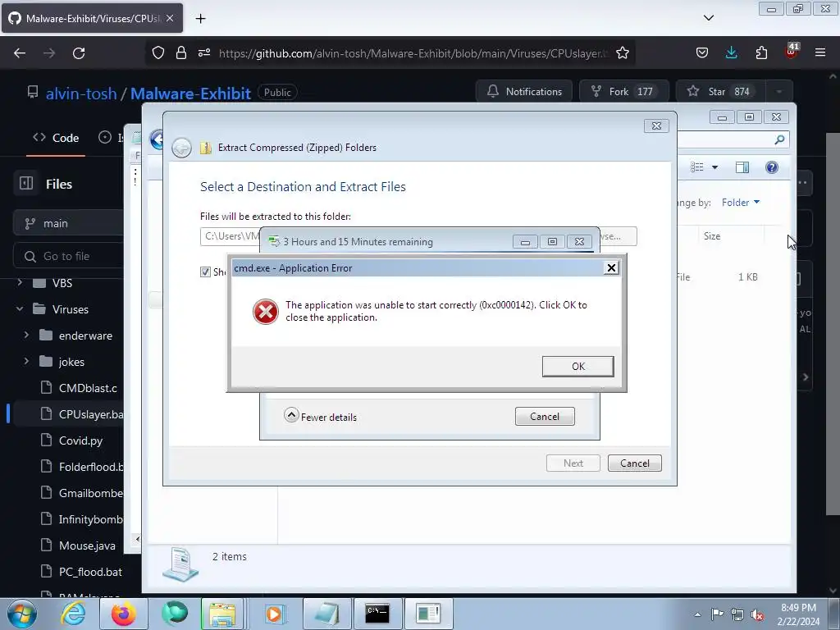
Task: Click Cancel in the file copy progress dialog
Action: (545, 416)
